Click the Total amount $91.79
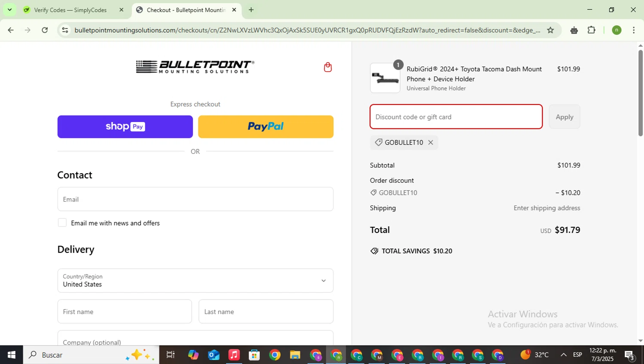 click(x=568, y=230)
